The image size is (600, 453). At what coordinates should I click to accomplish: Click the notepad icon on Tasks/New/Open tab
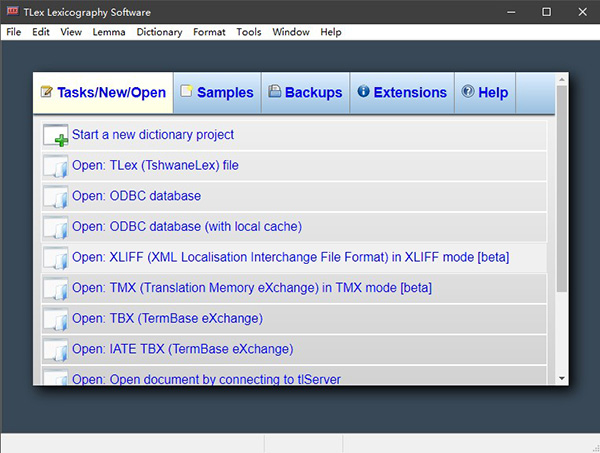tap(46, 91)
